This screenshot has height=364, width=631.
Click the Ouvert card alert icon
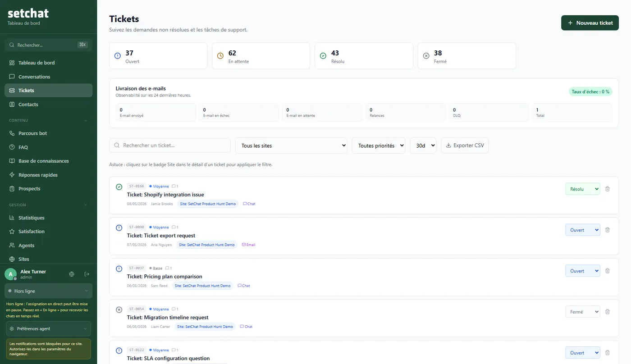(118, 56)
